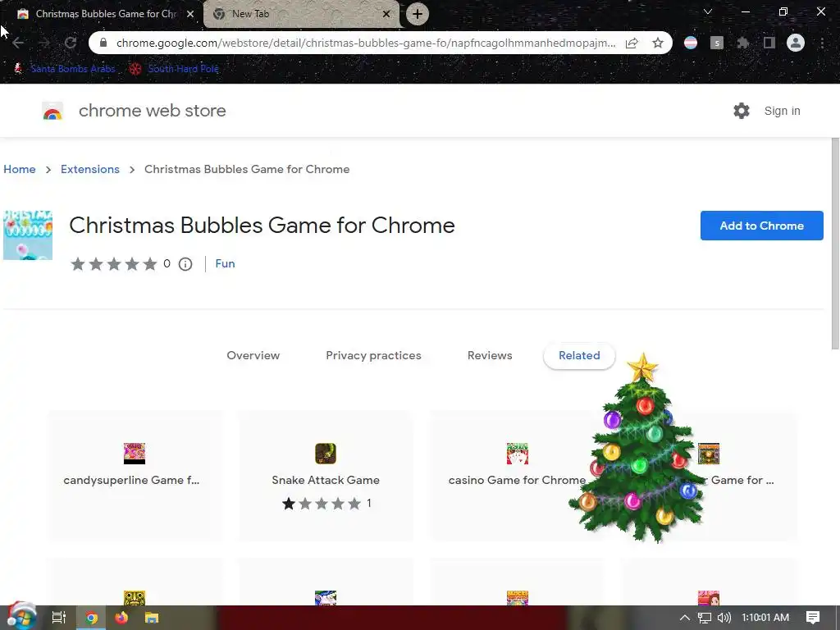Click the forward navigation arrow
Viewport: 840px width, 630px height.
(x=44, y=43)
